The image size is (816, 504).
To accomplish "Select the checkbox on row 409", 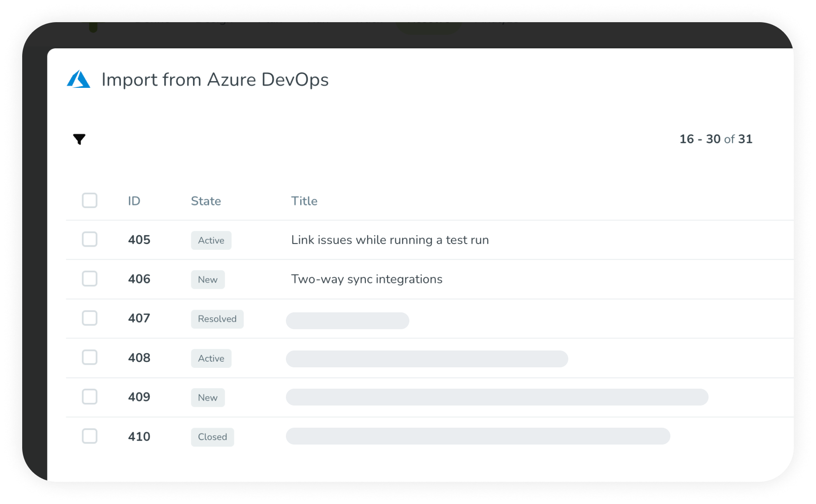I will coord(90,397).
